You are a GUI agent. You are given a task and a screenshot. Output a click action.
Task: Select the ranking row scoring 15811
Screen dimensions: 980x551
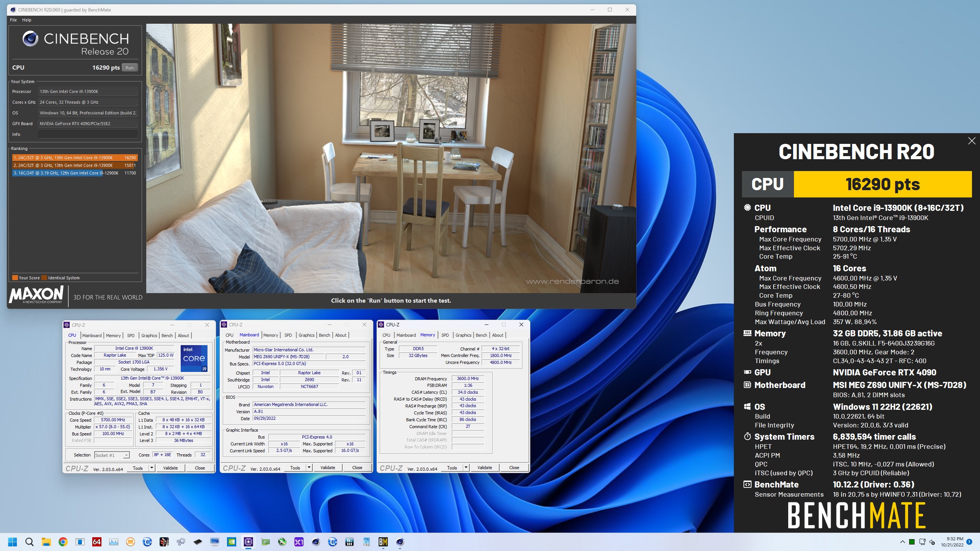tap(75, 165)
